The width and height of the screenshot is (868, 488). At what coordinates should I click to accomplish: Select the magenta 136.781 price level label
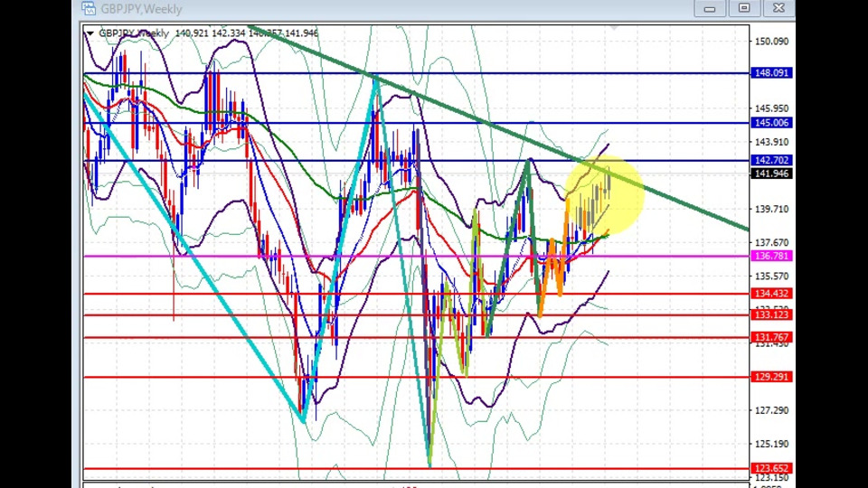pyautogui.click(x=771, y=256)
